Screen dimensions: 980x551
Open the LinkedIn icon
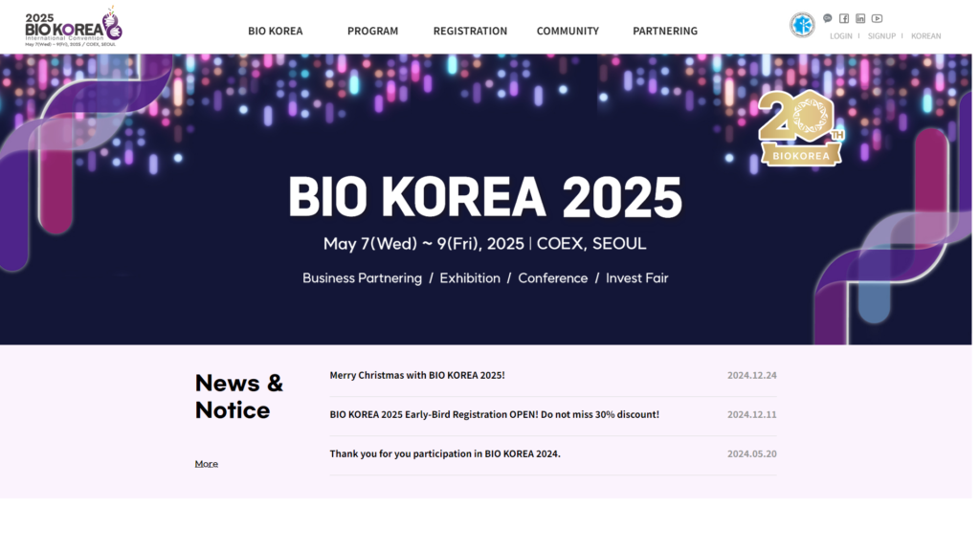860,18
